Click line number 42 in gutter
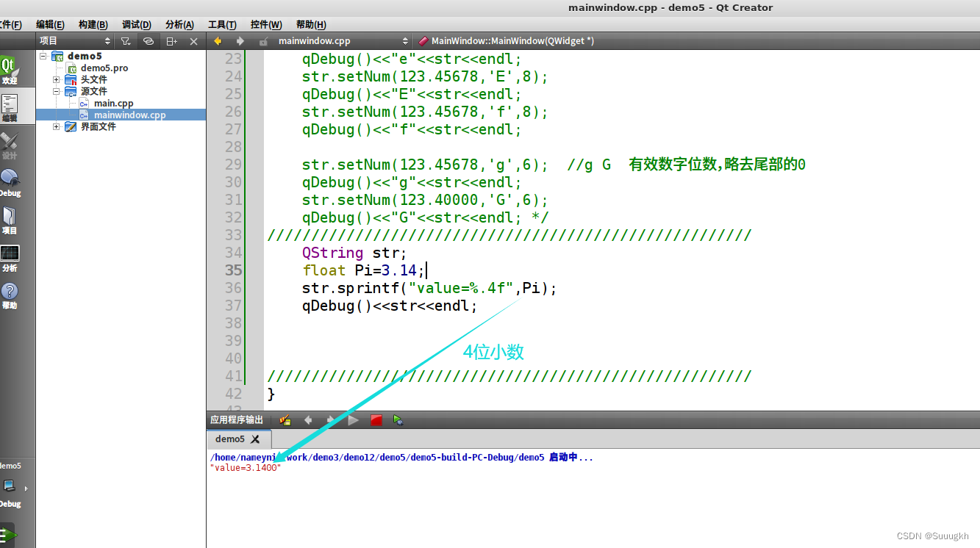This screenshot has width=980, height=548. tap(233, 394)
